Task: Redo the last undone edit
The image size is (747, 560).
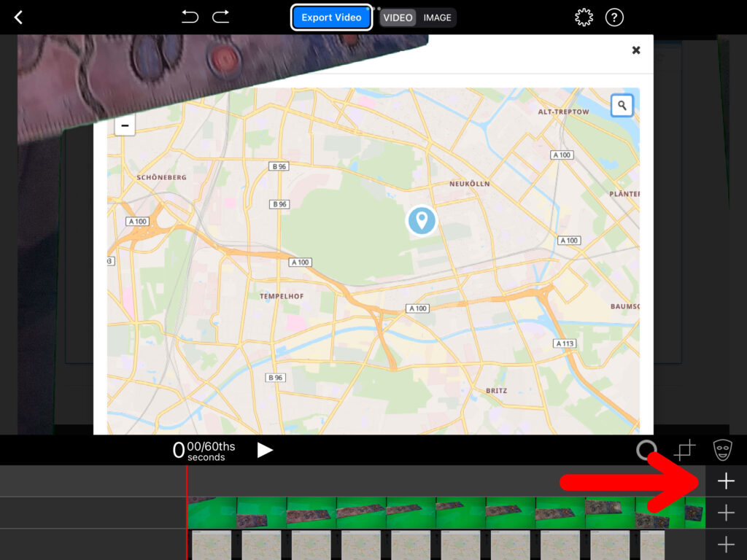Action: point(220,17)
